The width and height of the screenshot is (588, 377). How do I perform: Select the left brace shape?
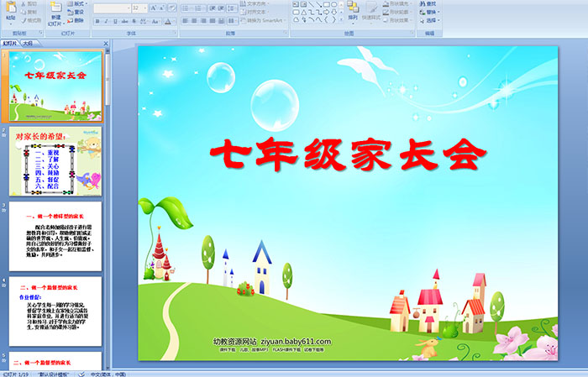[326, 19]
